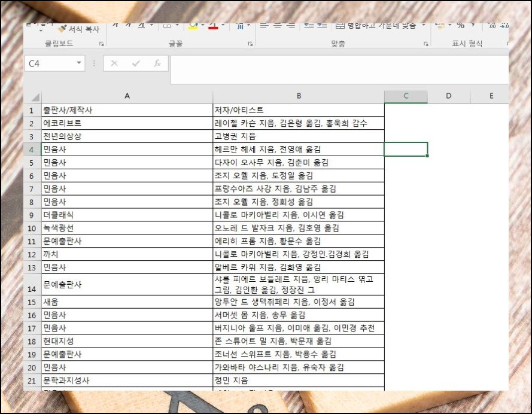The height and width of the screenshot is (414, 532).
Task: Select column A header
Action: tap(127, 96)
